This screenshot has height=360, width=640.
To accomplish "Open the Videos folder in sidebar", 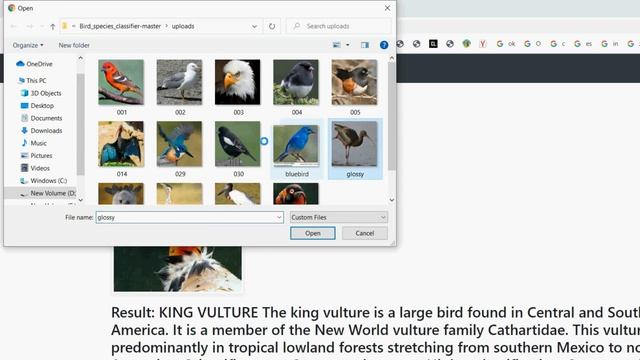I will [x=36, y=168].
